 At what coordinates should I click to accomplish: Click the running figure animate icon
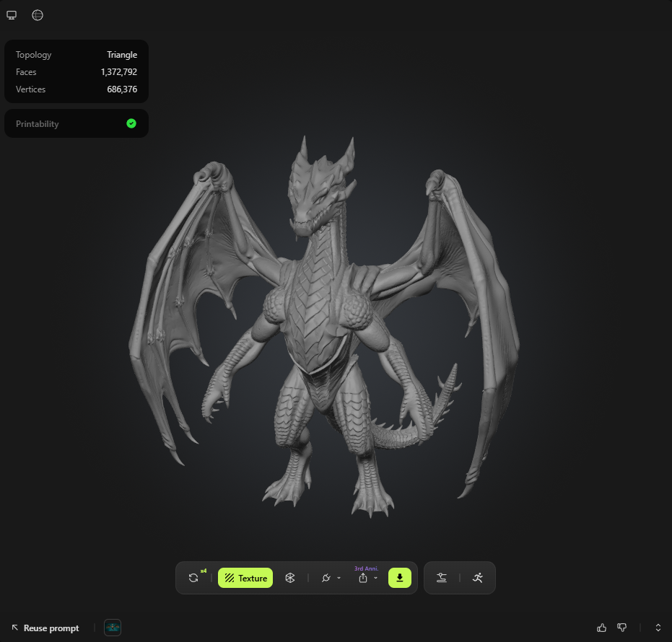point(477,578)
